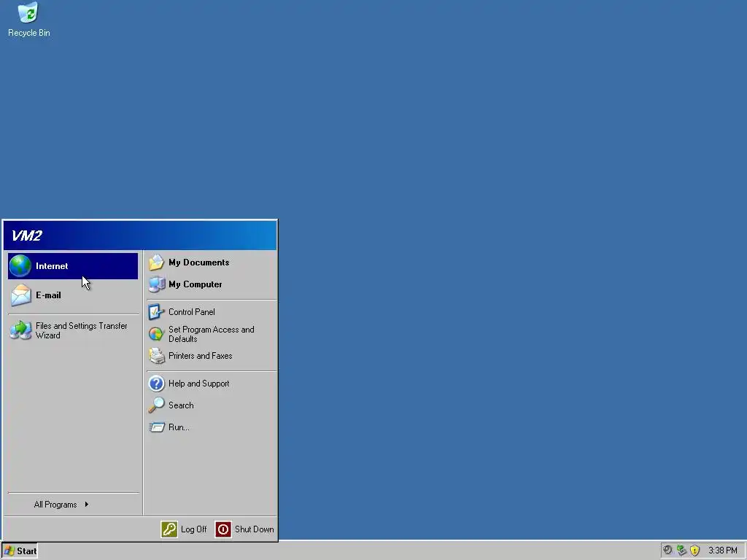Launch Internet from the Start menu
Screen dimensions: 747x560
click(73, 265)
